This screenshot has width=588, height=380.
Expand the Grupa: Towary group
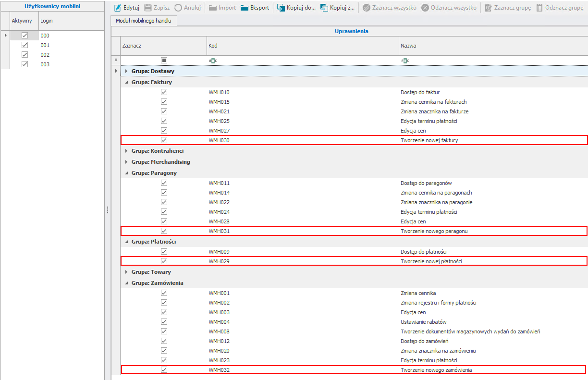click(x=126, y=272)
